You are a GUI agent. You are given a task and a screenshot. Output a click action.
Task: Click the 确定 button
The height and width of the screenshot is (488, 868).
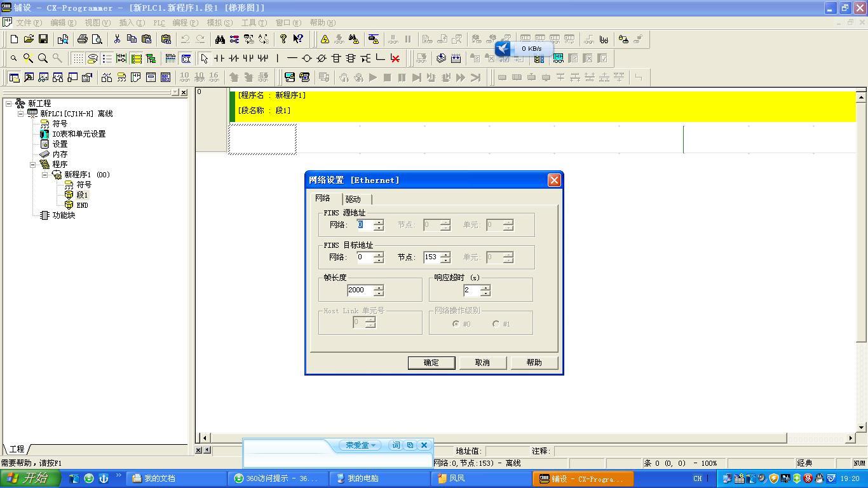[431, 363]
